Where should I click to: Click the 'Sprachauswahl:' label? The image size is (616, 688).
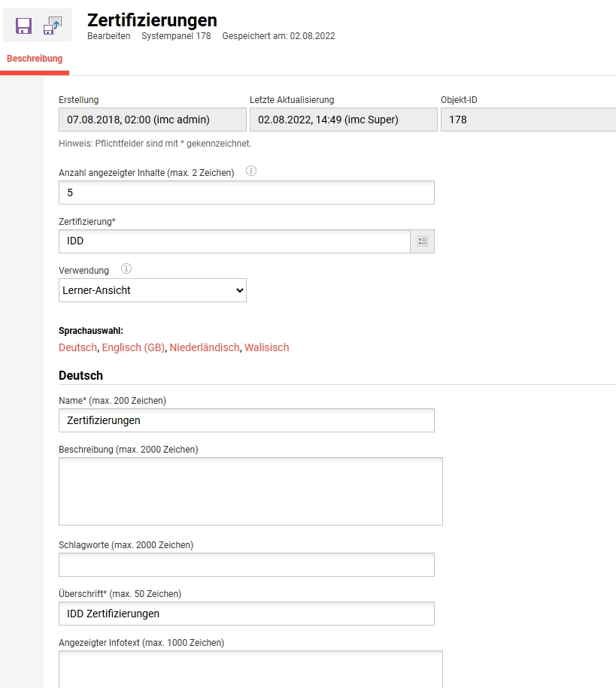[x=91, y=331]
